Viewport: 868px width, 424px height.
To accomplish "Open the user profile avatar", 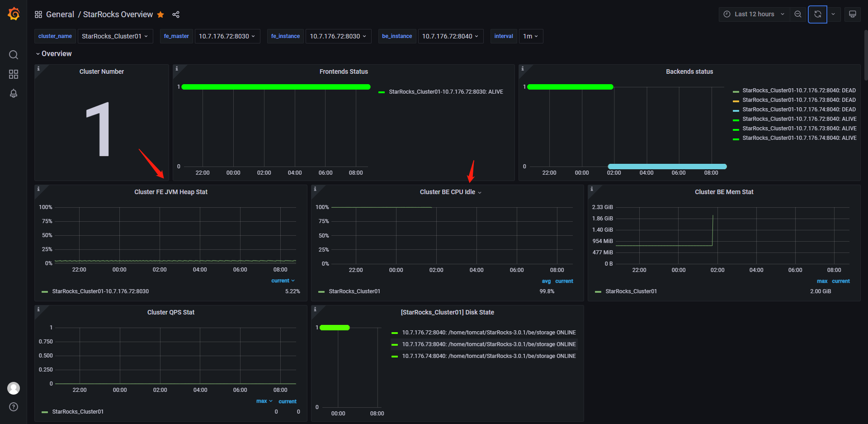I will click(14, 388).
